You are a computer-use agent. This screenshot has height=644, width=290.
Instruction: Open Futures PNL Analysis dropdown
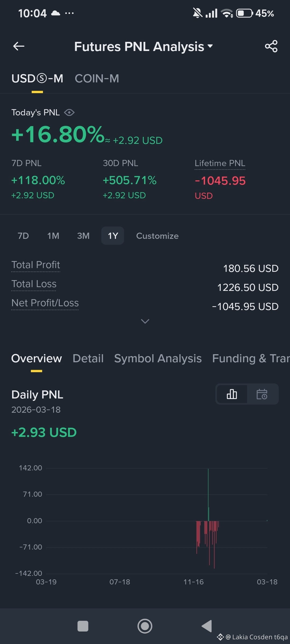[144, 46]
